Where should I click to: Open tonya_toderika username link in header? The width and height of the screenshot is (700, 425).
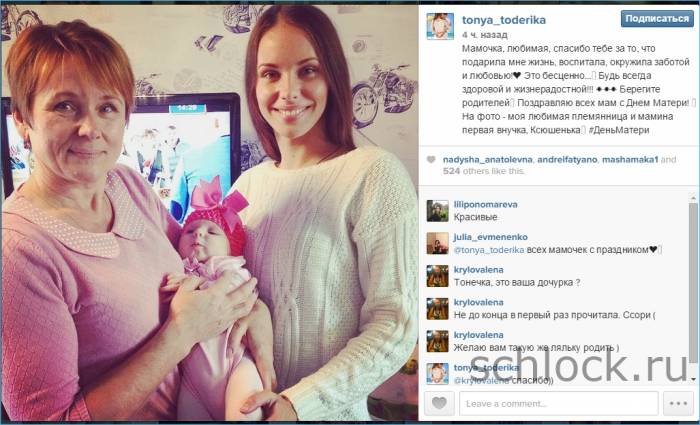504,20
